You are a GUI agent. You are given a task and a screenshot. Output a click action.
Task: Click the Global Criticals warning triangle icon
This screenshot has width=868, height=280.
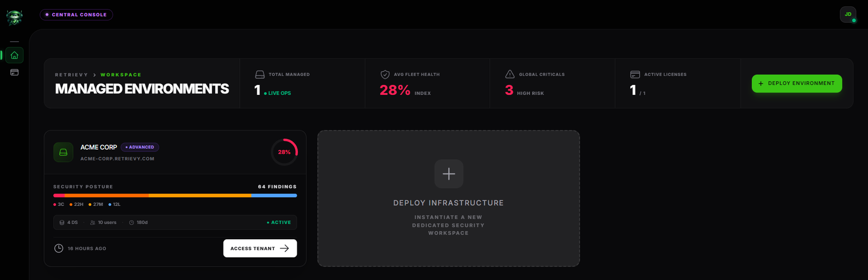tap(510, 74)
